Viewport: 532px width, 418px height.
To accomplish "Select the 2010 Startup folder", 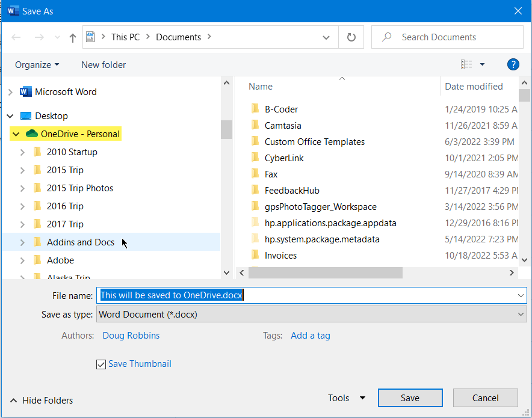I will pyautogui.click(x=72, y=152).
